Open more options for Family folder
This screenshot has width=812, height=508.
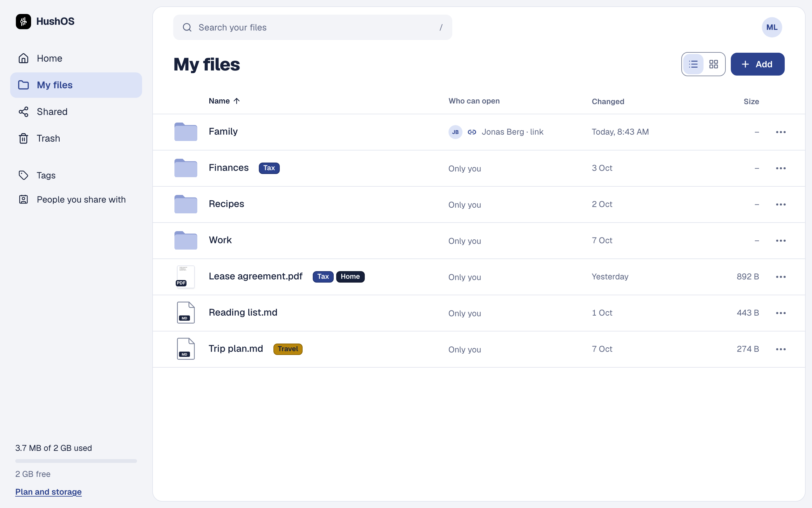click(781, 132)
